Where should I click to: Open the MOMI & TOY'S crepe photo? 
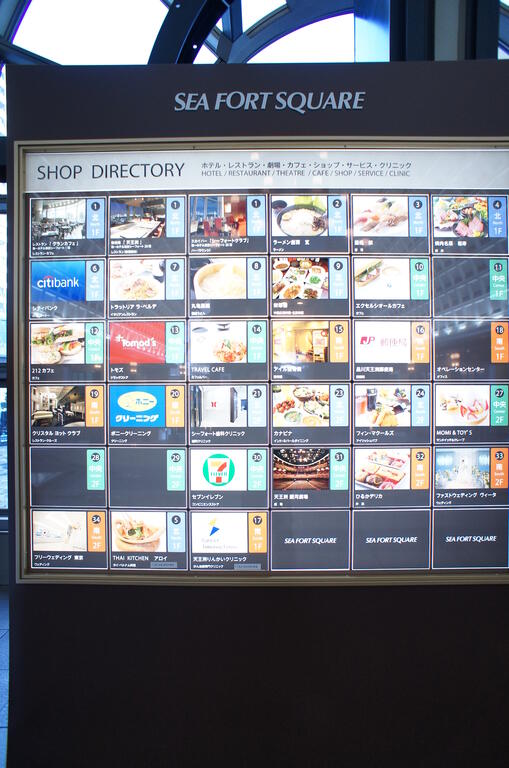[462, 406]
